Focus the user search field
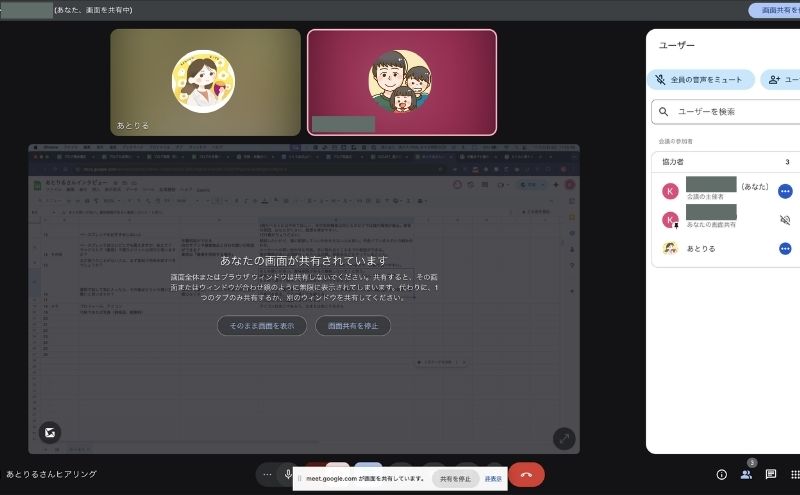Image resolution: width=800 pixels, height=495 pixels. point(726,112)
